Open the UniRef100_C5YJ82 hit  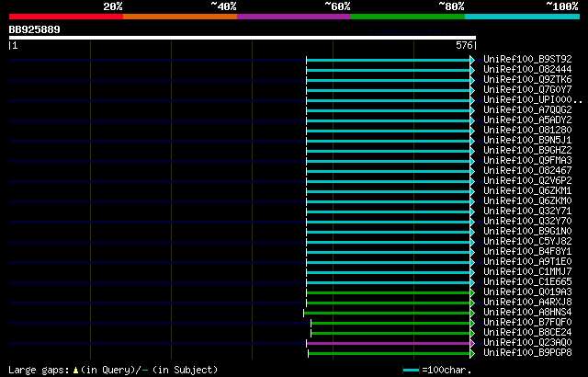pyautogui.click(x=527, y=242)
